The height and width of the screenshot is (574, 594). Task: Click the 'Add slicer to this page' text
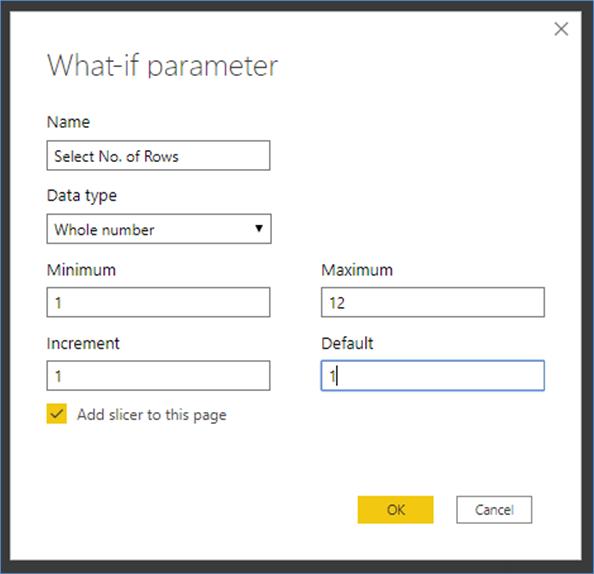[x=152, y=414]
